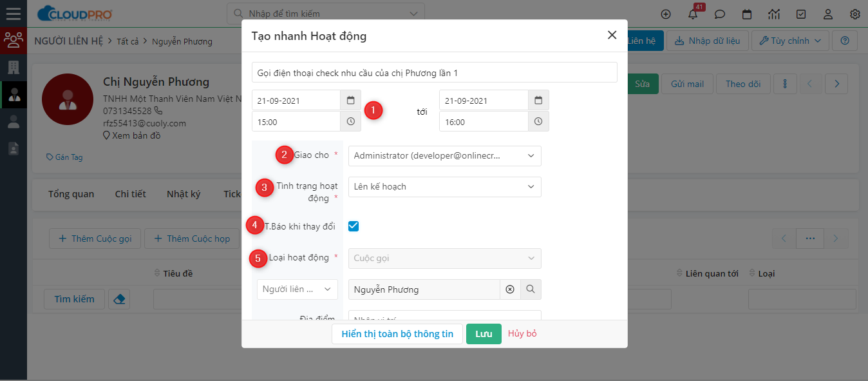Switch to the Nhật ký tab
Image resolution: width=868 pixels, height=381 pixels.
[184, 194]
